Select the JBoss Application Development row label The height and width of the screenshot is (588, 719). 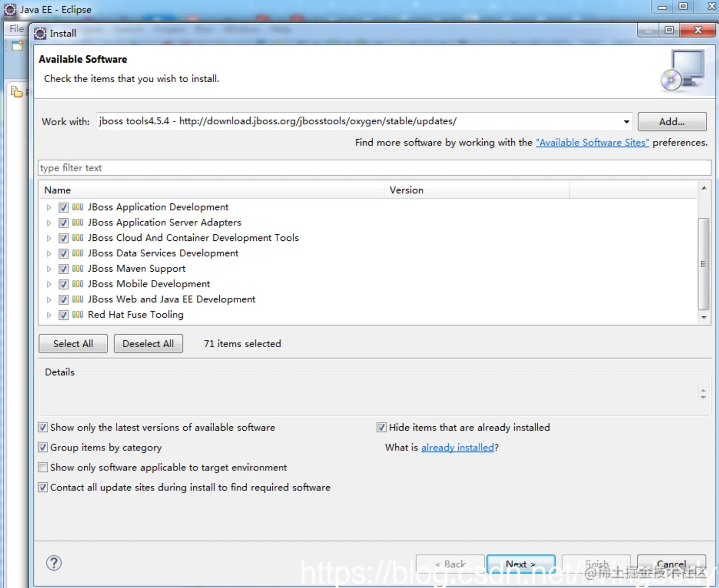[158, 207]
